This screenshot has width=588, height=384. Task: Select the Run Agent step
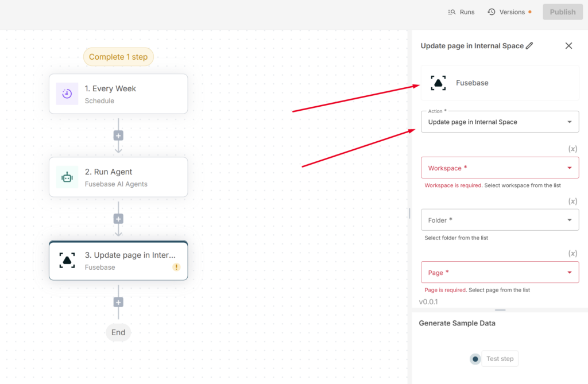(x=118, y=177)
